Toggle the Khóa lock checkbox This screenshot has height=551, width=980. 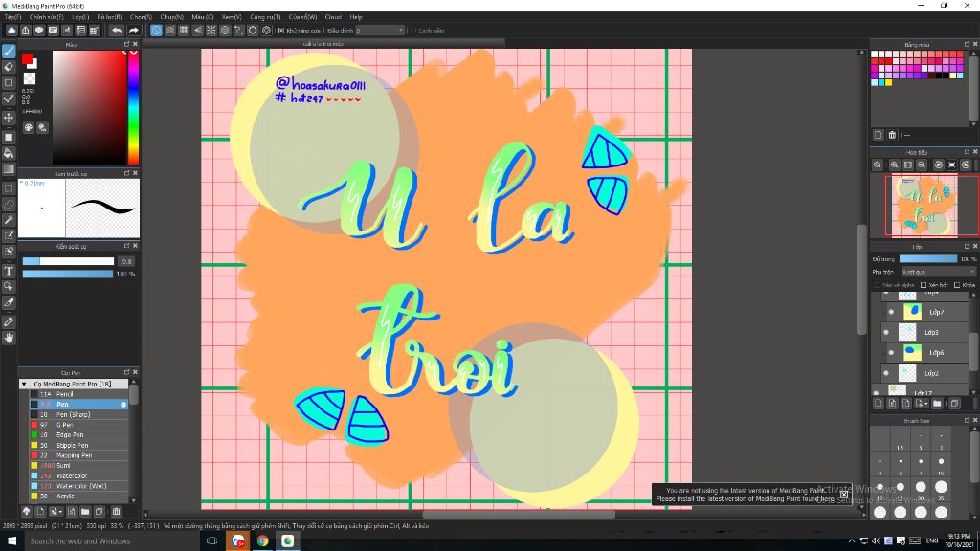(957, 285)
